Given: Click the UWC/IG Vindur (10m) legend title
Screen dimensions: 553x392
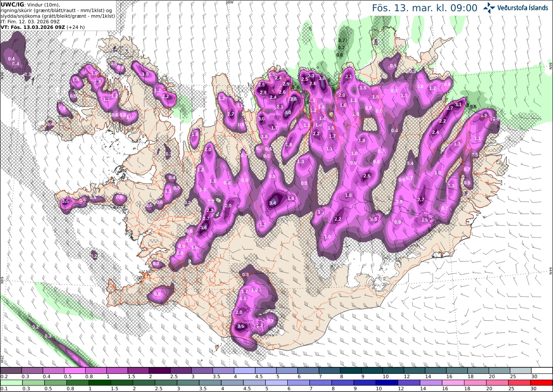Looking at the screenshot, I should (x=31, y=4).
